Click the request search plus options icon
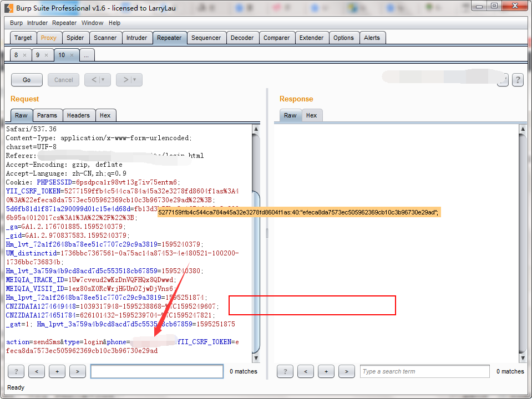 point(57,371)
